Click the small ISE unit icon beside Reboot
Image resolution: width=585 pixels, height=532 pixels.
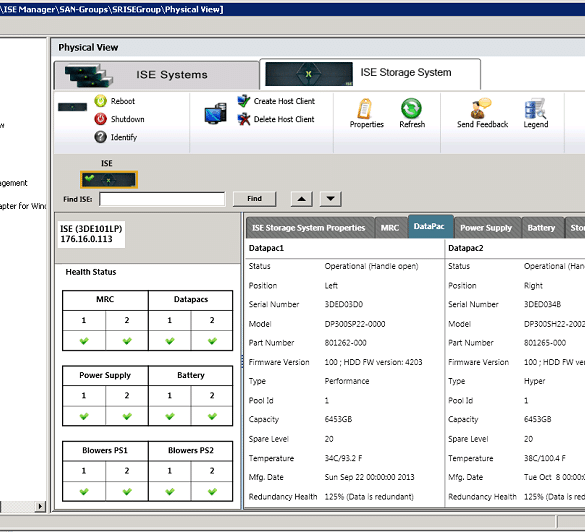[72, 107]
